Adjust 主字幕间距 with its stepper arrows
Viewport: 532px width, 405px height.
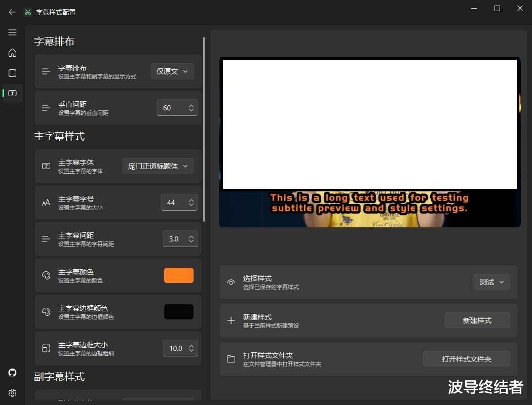[191, 239]
